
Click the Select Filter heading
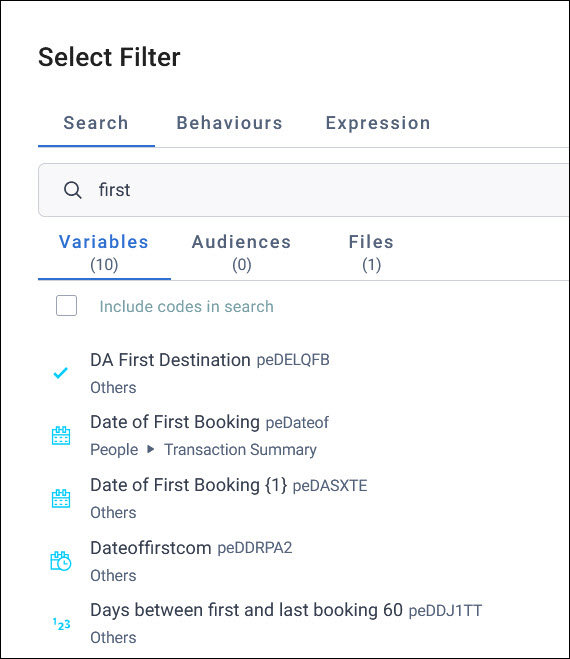(109, 57)
